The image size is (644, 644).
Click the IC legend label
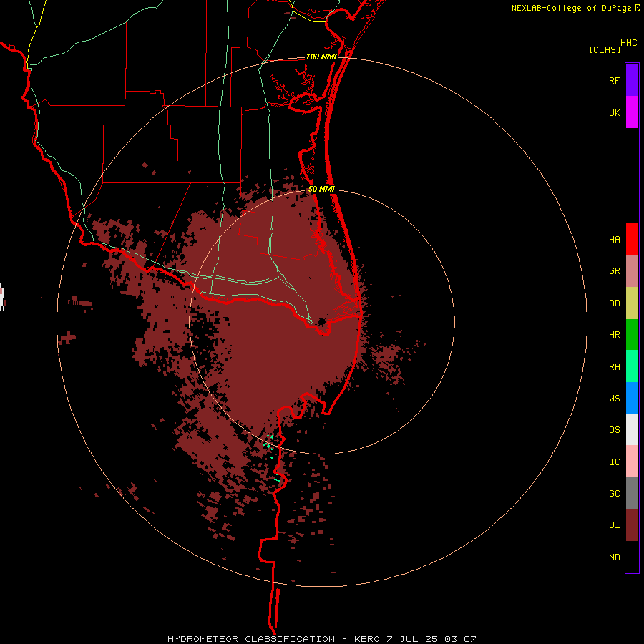coord(614,462)
